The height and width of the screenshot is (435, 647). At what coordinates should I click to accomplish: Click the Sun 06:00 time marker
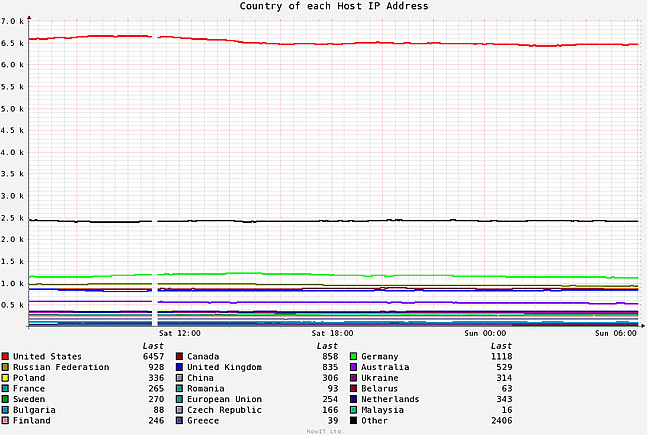pyautogui.click(x=616, y=333)
